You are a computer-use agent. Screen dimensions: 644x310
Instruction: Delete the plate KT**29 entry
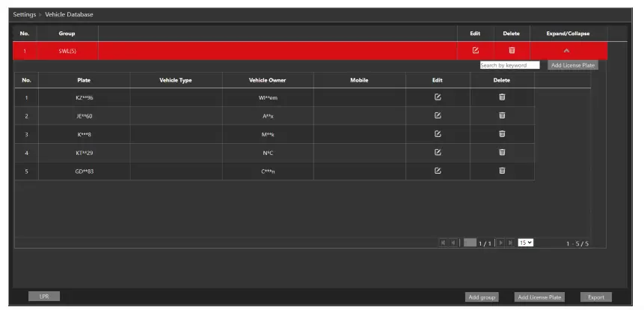(502, 154)
